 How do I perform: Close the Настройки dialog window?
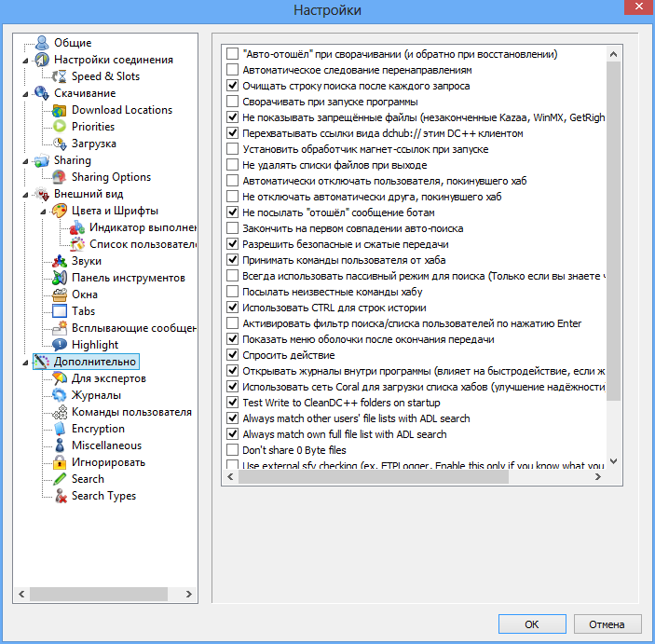639,7
